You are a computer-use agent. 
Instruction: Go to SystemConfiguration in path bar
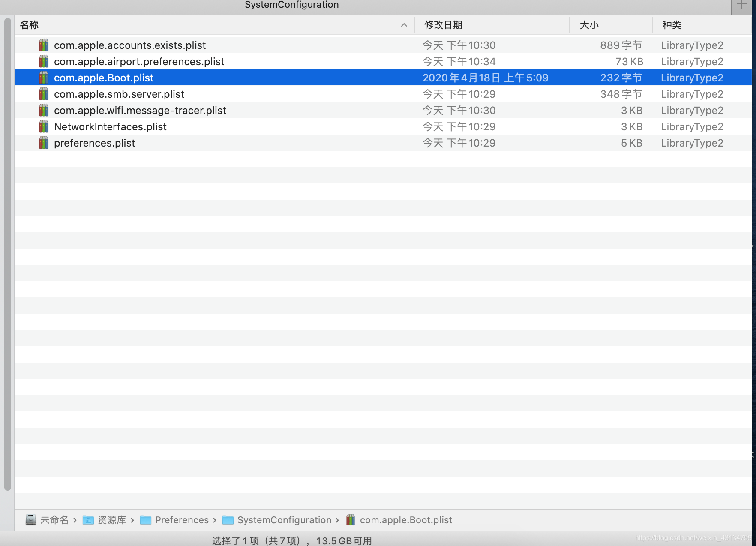tap(285, 520)
